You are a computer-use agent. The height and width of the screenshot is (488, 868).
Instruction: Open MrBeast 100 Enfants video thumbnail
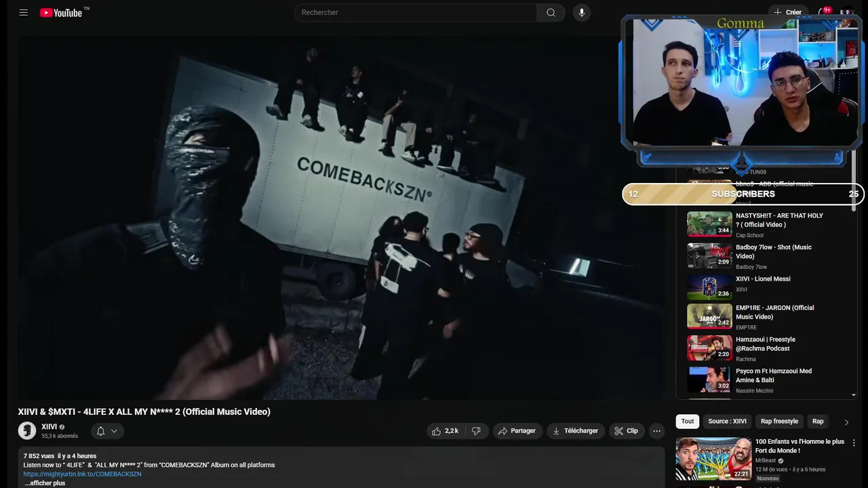click(713, 459)
